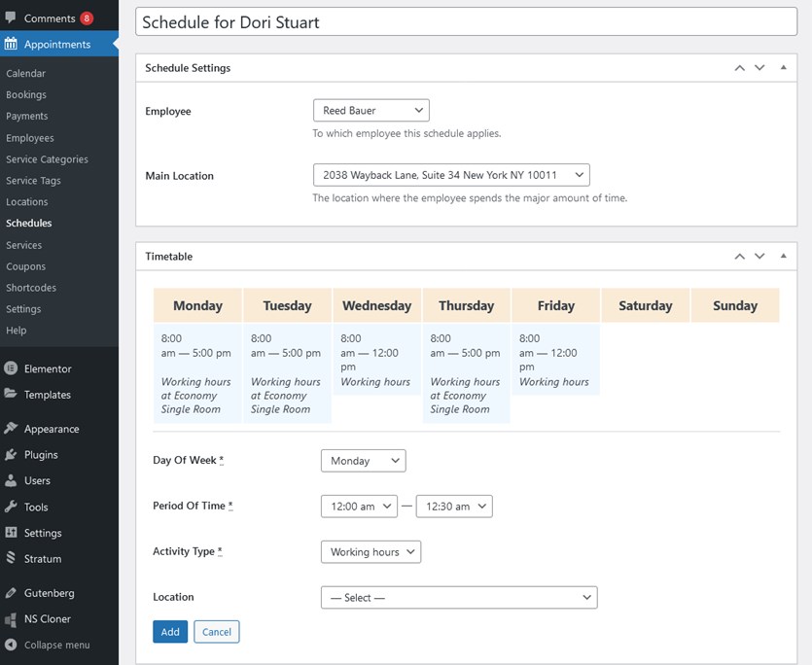Image resolution: width=812 pixels, height=665 pixels.
Task: Click the Settings sliders icon near Stratum
Action: click(11, 532)
